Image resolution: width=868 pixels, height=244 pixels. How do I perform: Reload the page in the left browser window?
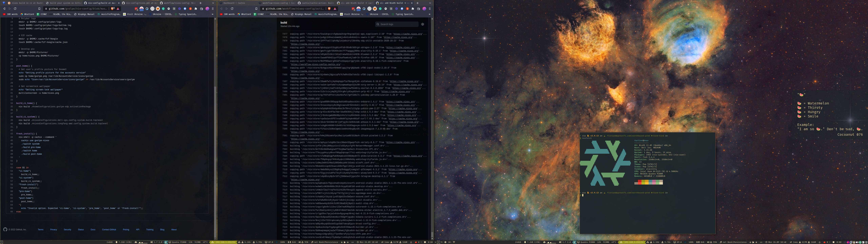15,9
